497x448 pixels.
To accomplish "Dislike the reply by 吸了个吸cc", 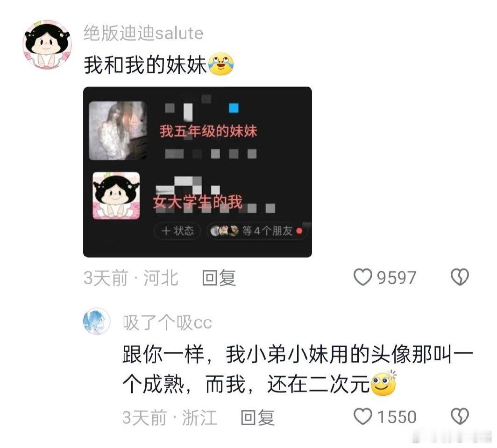I will pos(460,416).
